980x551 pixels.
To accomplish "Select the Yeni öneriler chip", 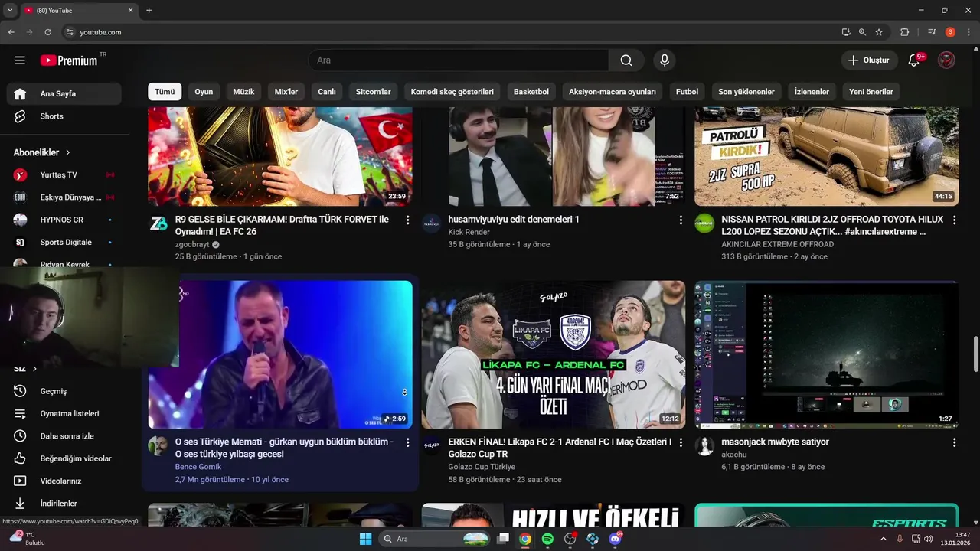I will 871,92.
